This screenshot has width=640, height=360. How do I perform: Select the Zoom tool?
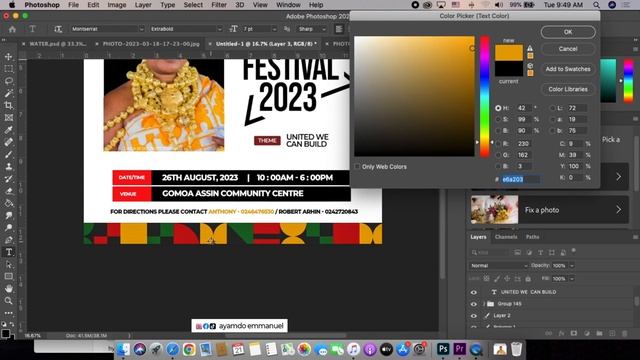(x=8, y=301)
